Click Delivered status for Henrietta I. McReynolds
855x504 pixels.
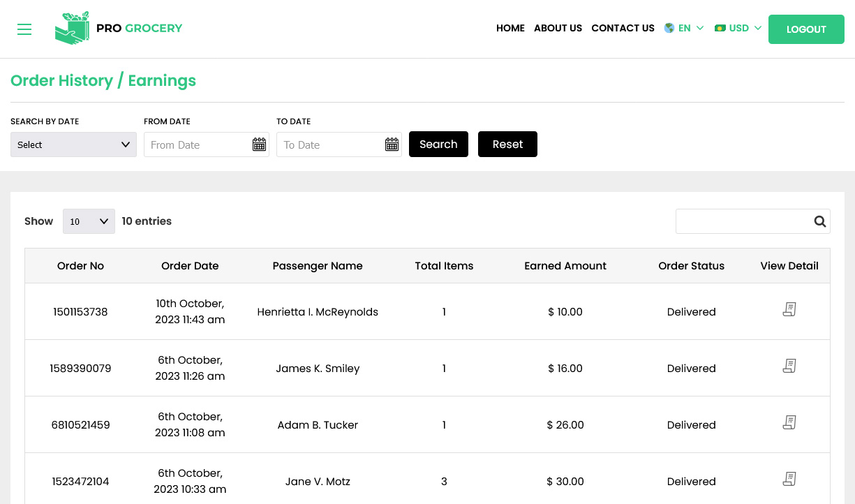coord(691,312)
